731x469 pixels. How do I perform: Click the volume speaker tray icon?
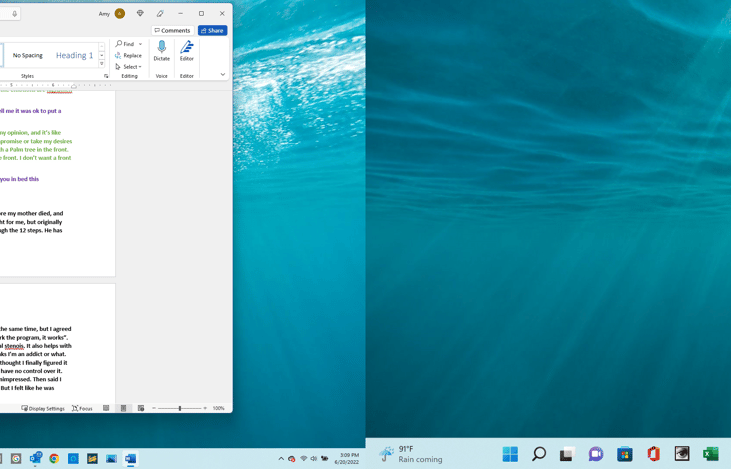314,459
